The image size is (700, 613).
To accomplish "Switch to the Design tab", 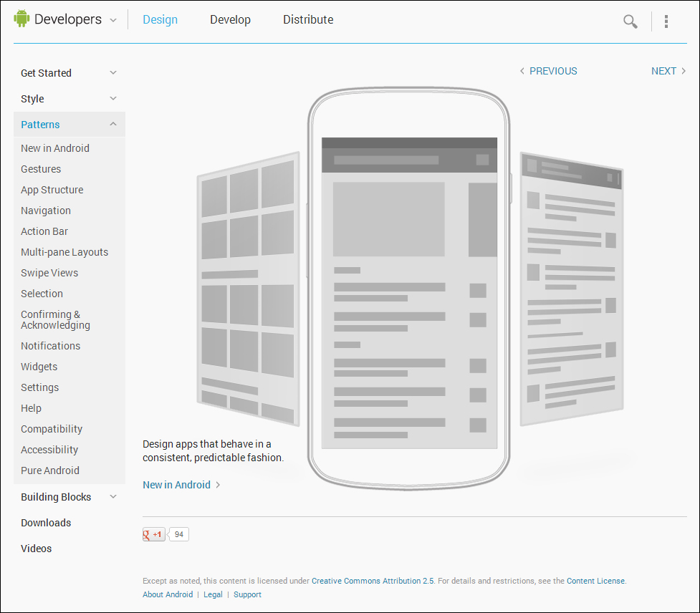I will 160,19.
